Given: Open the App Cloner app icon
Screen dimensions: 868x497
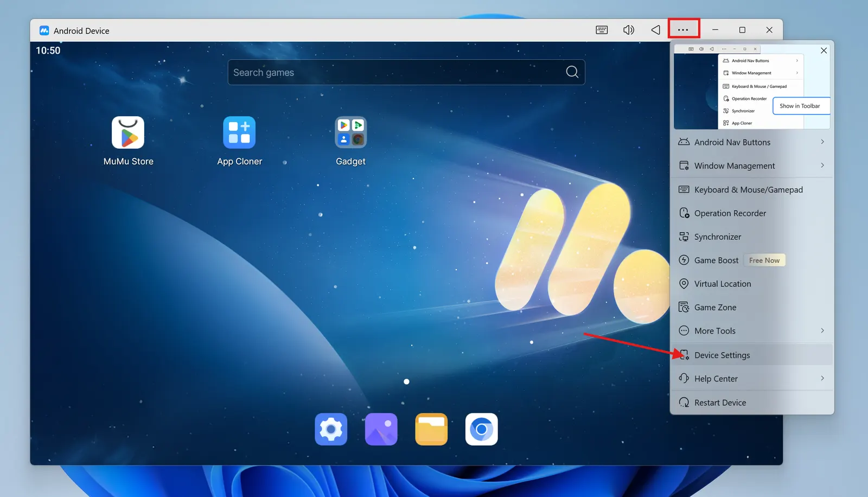Looking at the screenshot, I should (x=239, y=132).
